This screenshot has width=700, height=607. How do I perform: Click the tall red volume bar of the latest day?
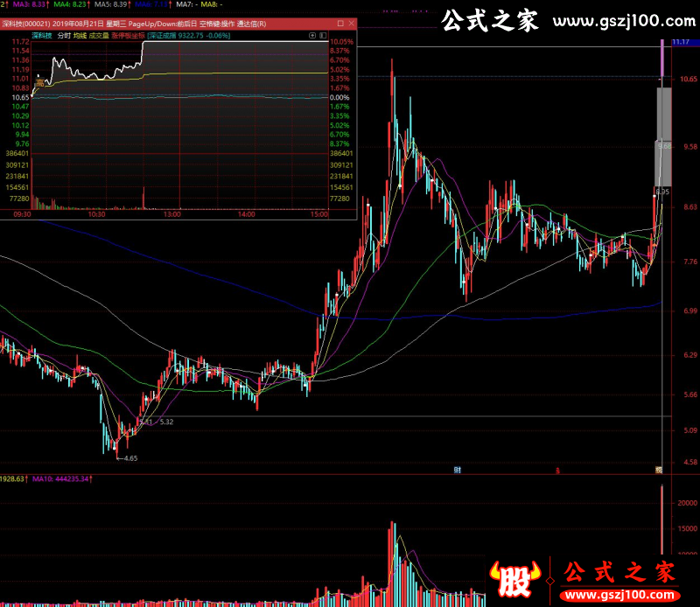coord(661,520)
